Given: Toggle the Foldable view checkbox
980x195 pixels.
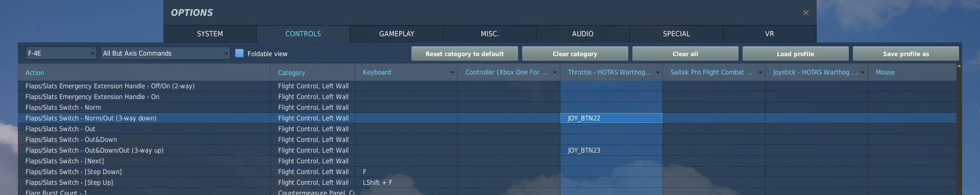Looking at the screenshot, I should pyautogui.click(x=239, y=53).
